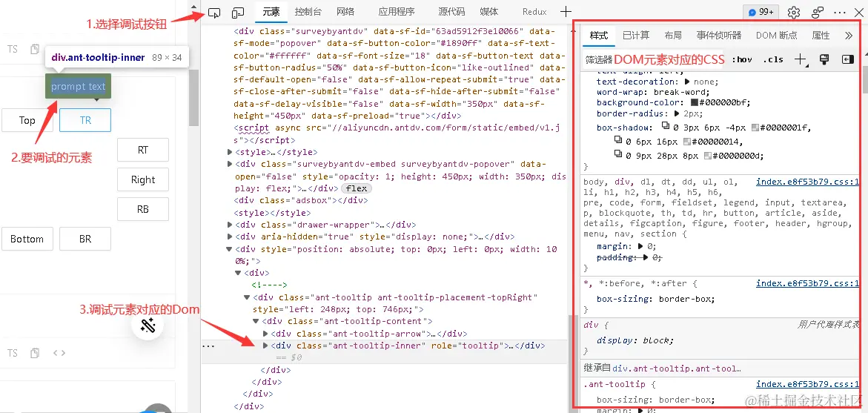
Task: Open more tools with the plus icon
Action: 565,12
